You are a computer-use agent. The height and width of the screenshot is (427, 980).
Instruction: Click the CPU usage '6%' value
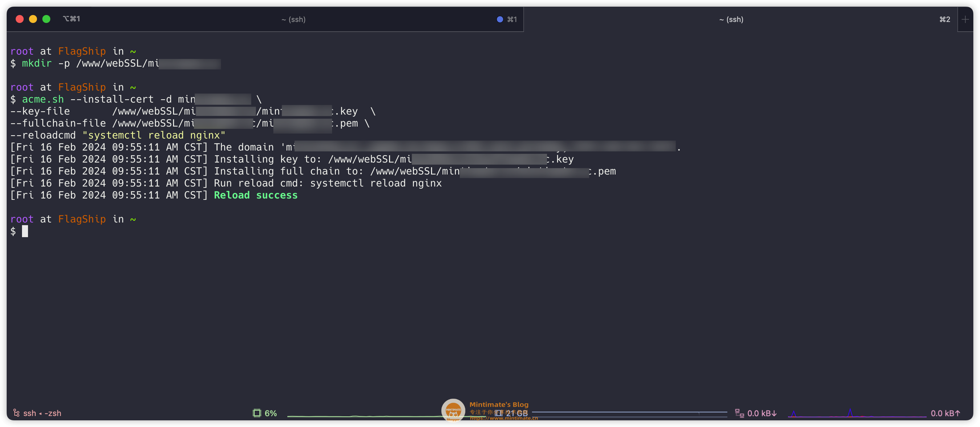click(270, 413)
